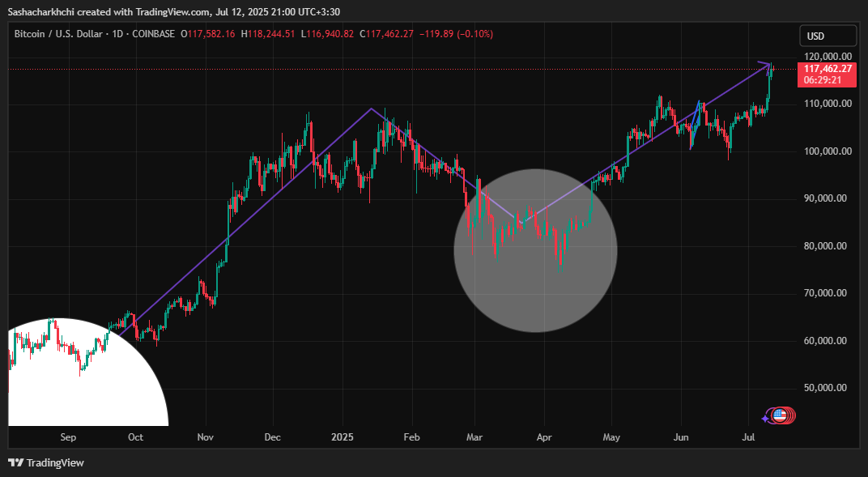868x477 pixels.
Task: Click the 110,000.00 price axis label
Action: point(828,104)
